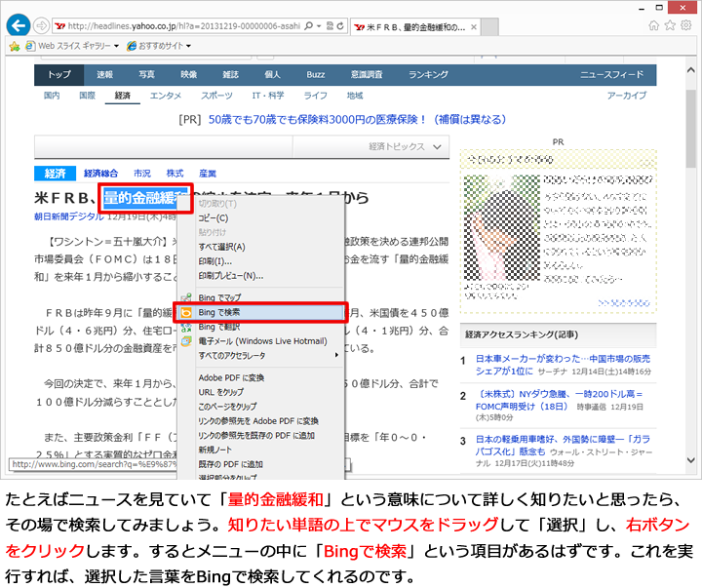Click the add to favorites bar star icon

(x=15, y=46)
